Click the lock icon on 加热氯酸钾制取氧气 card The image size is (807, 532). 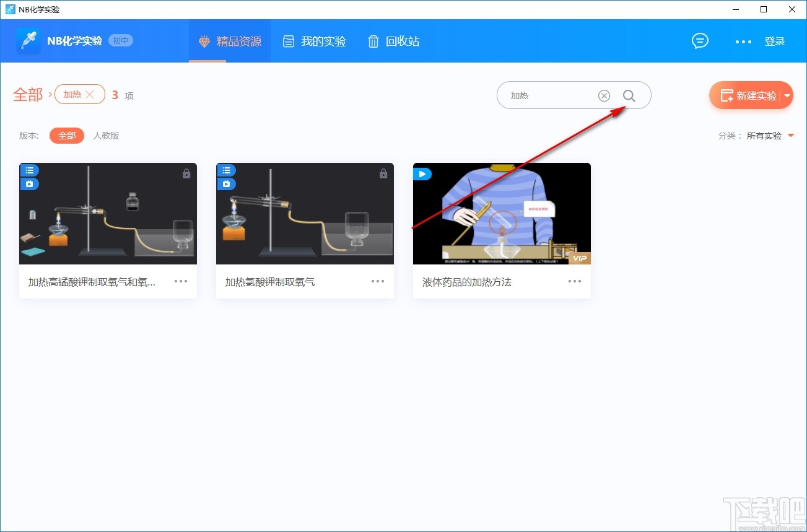point(383,173)
